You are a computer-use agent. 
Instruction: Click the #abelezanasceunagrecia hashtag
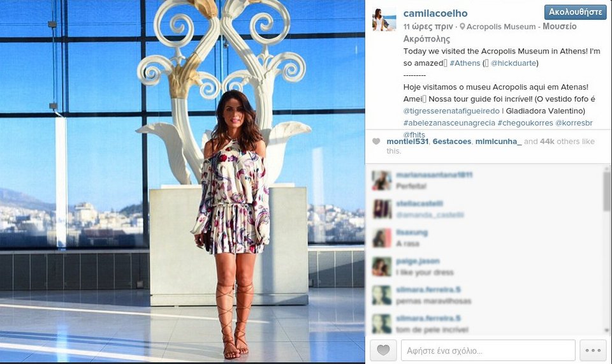click(449, 123)
